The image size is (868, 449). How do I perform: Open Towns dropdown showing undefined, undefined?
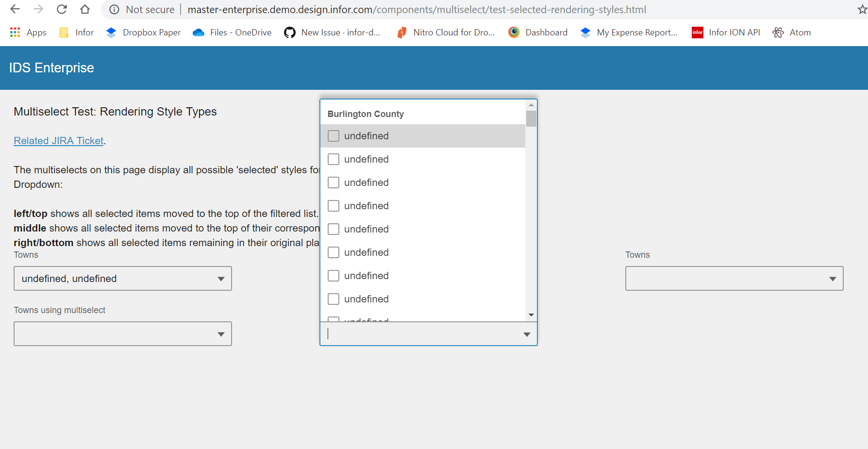coord(123,279)
